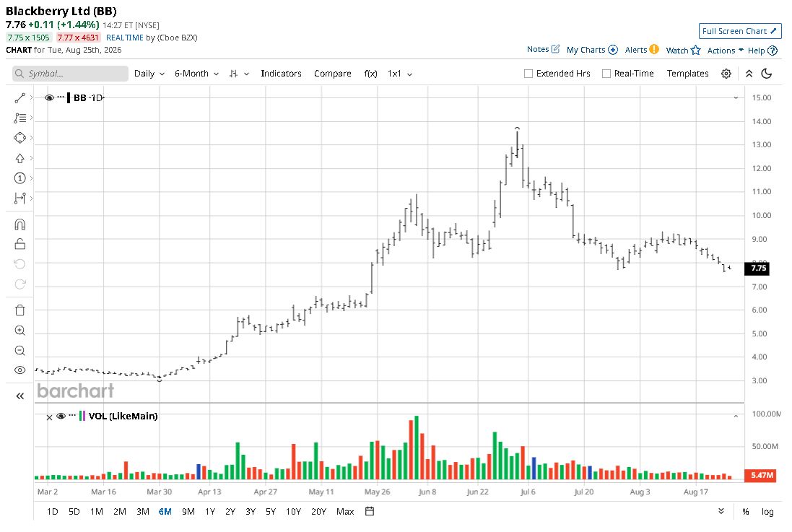Add BB to Watch list star
The width and height of the screenshot is (792, 532).
684,50
